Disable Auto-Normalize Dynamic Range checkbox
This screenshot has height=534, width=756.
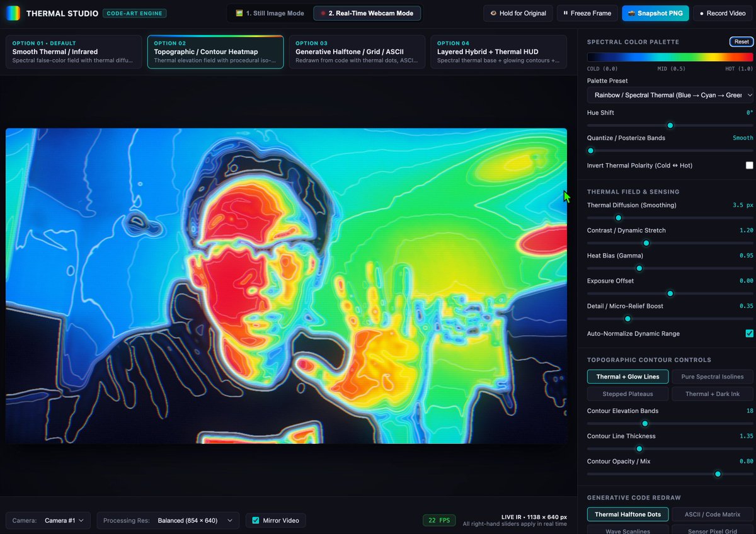[750, 334]
